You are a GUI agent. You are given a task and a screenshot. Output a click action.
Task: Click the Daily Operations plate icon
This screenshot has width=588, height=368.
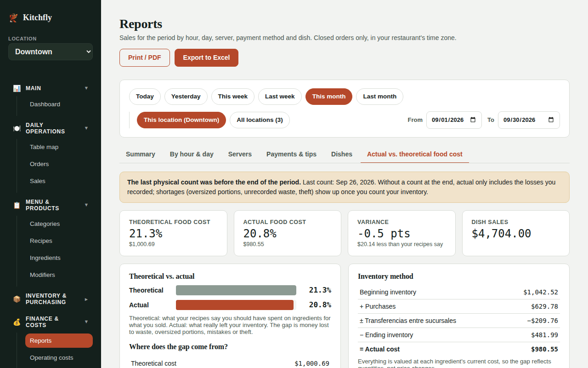[17, 128]
